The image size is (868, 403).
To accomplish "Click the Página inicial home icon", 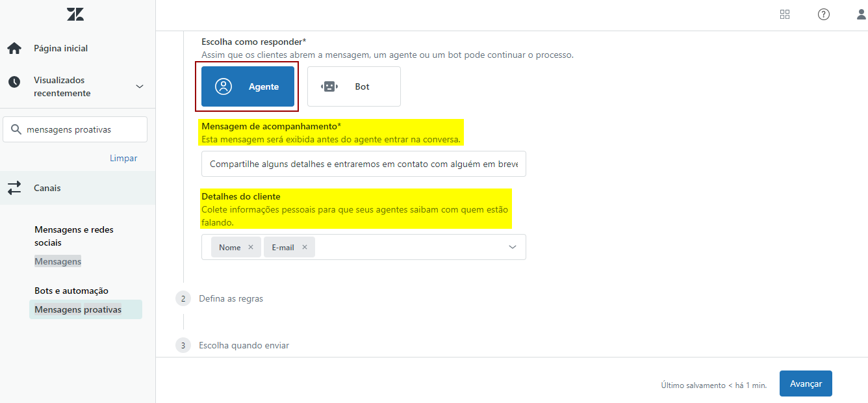I will point(14,48).
